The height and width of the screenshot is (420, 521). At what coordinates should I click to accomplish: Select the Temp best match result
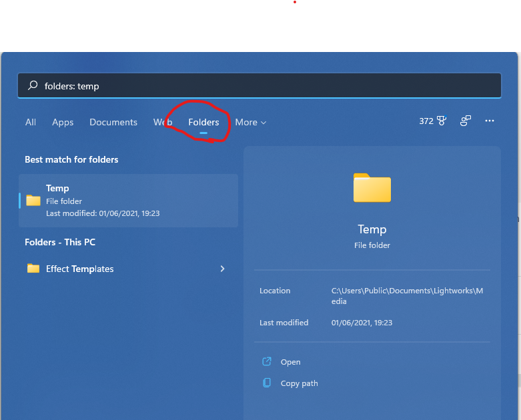point(128,201)
